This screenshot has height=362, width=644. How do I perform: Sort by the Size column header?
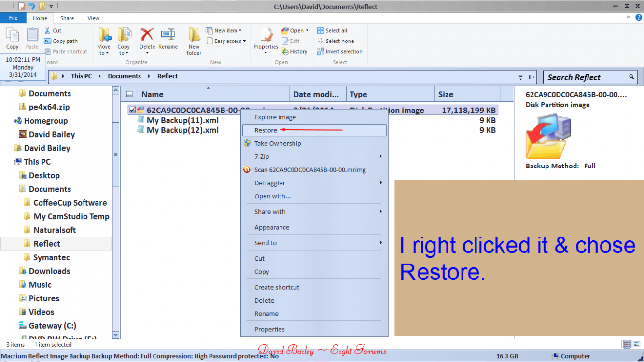[x=467, y=94]
